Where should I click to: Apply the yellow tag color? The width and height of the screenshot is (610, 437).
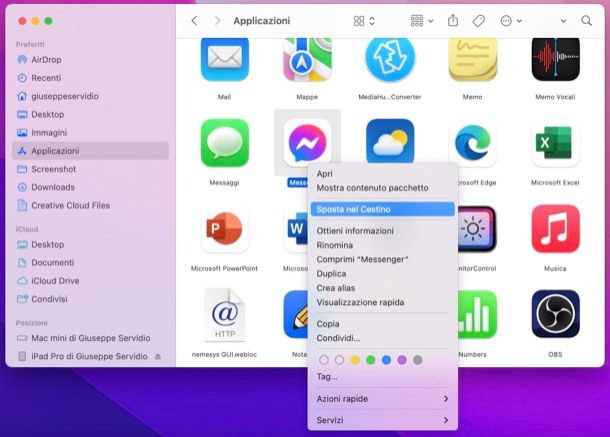coord(355,360)
